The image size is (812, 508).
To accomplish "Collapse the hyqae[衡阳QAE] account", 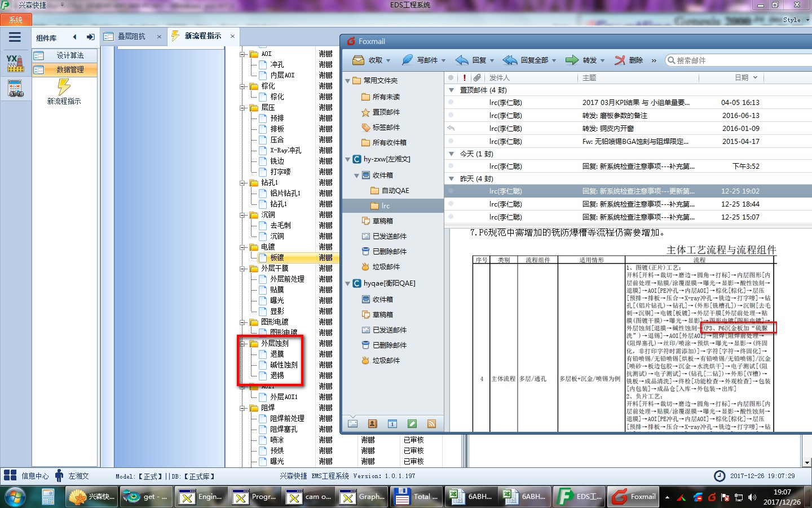I will click(x=347, y=284).
